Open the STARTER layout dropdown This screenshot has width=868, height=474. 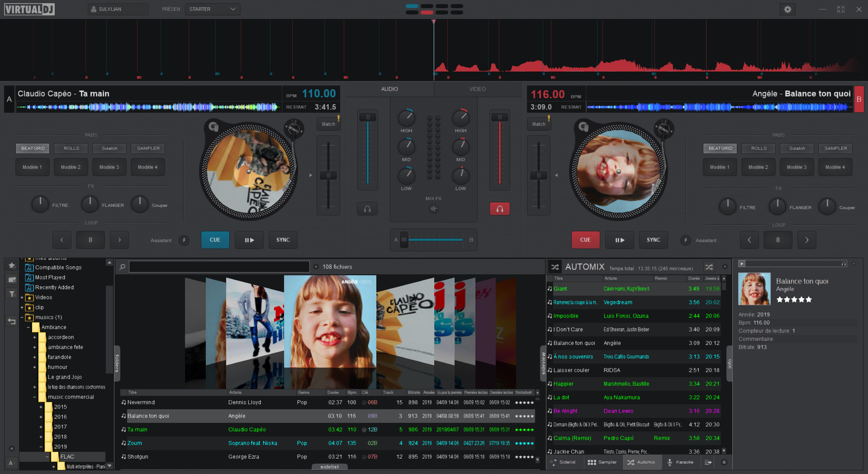213,9
